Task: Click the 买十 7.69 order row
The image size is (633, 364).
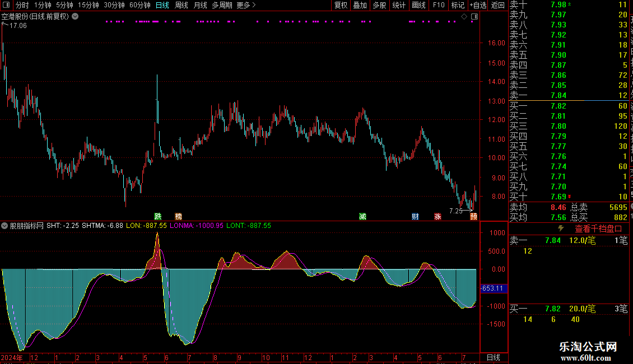Action: coord(569,197)
